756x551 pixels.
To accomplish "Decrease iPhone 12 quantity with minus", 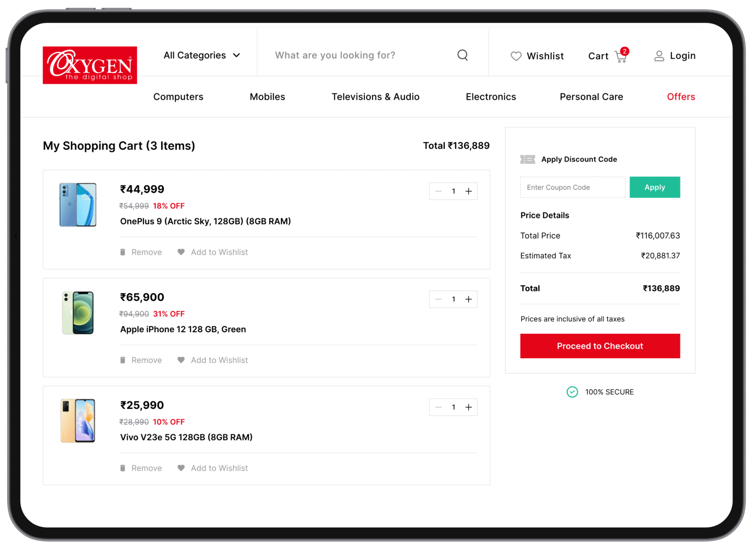I will click(x=438, y=299).
